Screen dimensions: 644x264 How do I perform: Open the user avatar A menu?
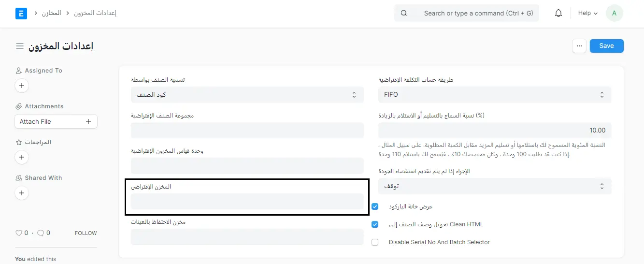pyautogui.click(x=614, y=14)
